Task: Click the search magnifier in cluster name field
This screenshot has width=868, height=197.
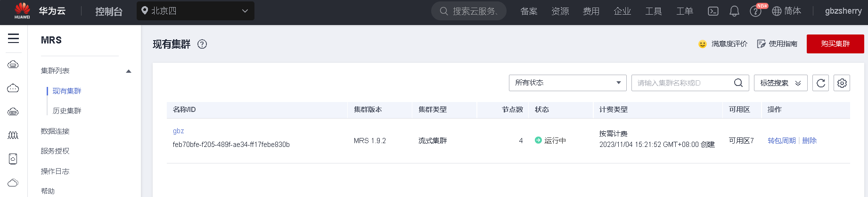Action: pos(738,83)
